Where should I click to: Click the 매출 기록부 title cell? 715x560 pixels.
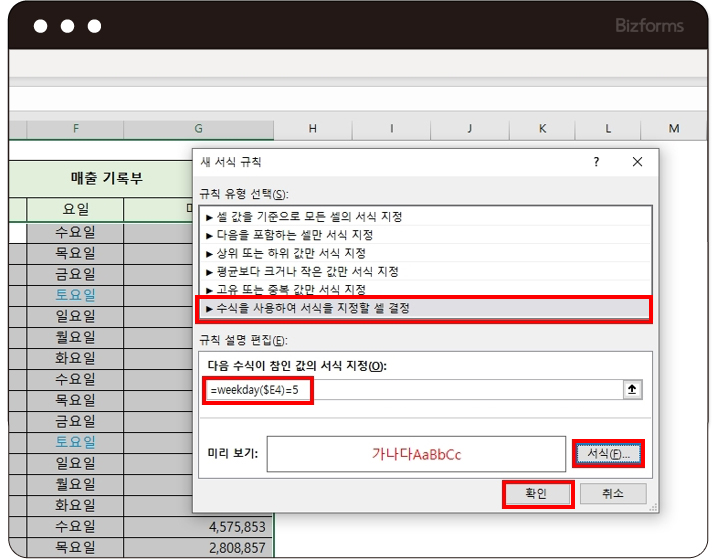(106, 178)
